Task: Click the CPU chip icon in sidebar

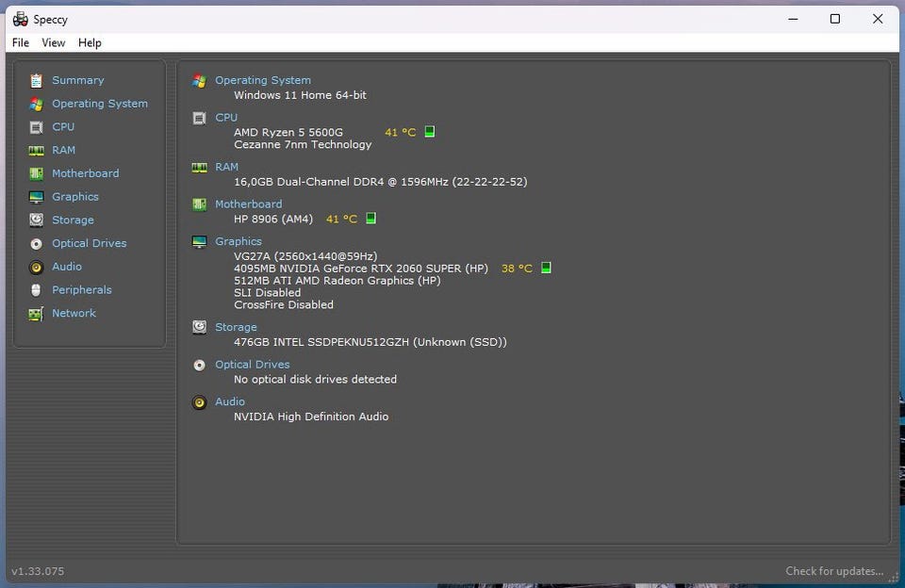Action: coord(36,127)
